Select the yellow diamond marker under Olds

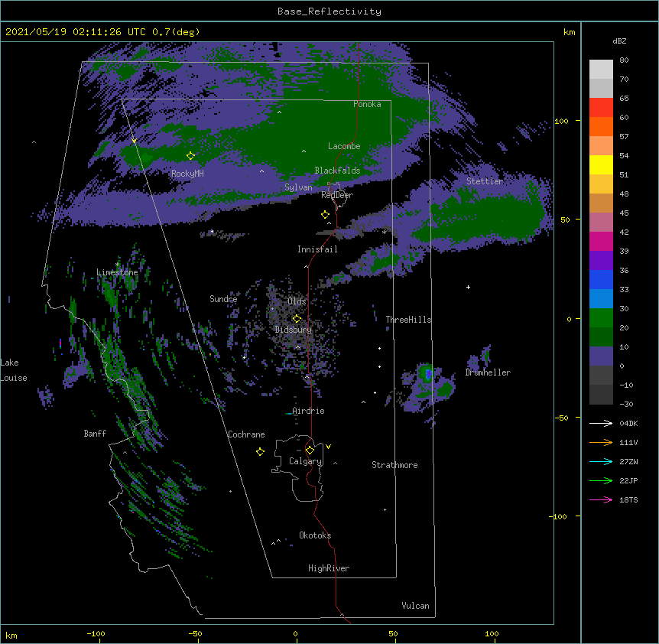pyautogui.click(x=297, y=318)
